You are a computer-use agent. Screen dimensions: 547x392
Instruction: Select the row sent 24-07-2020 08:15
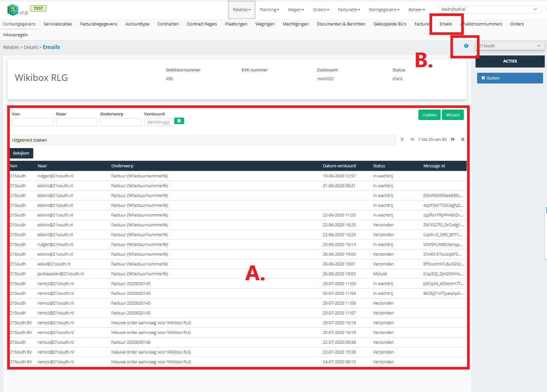point(238,362)
